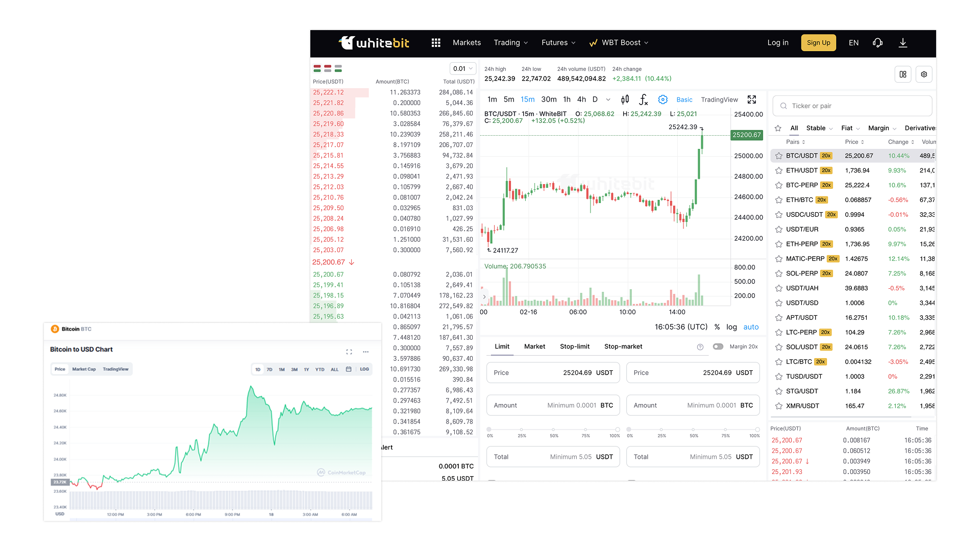
Task: Click ask price 25,222.12 in order book
Action: (328, 93)
